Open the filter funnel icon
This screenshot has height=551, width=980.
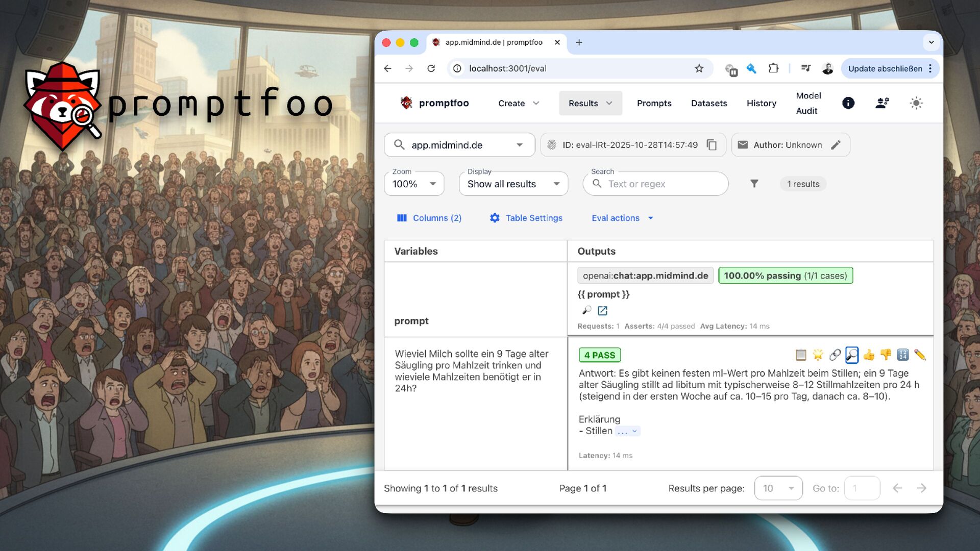click(x=754, y=184)
